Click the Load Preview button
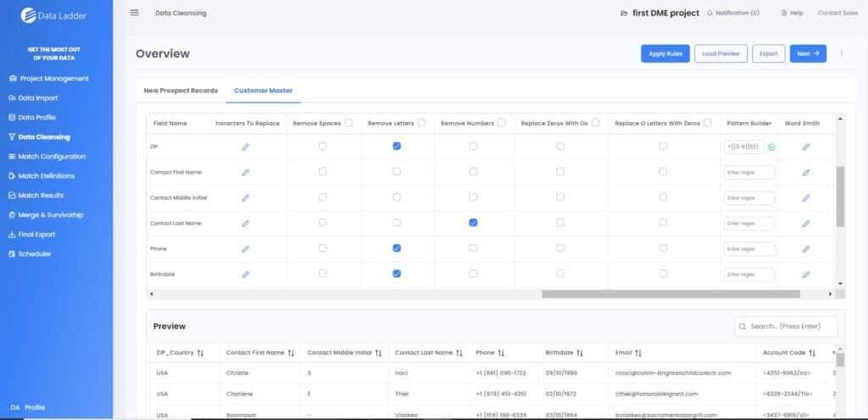The image size is (868, 420). (721, 53)
